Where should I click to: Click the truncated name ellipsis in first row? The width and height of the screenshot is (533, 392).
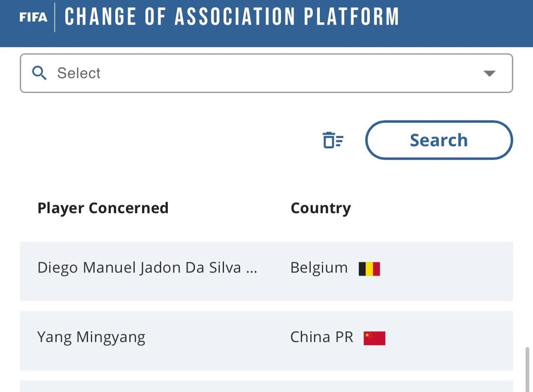[x=252, y=268]
